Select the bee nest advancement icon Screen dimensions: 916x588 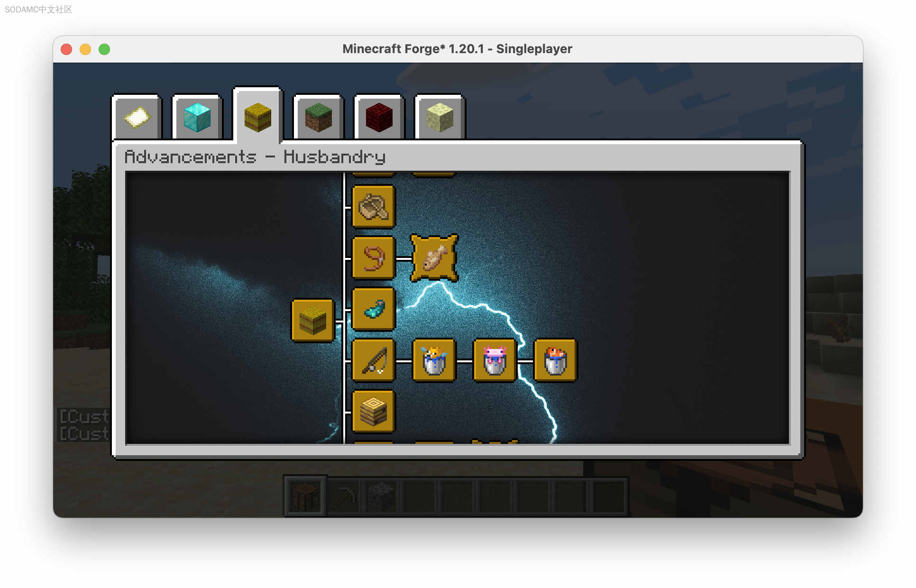[x=374, y=412]
